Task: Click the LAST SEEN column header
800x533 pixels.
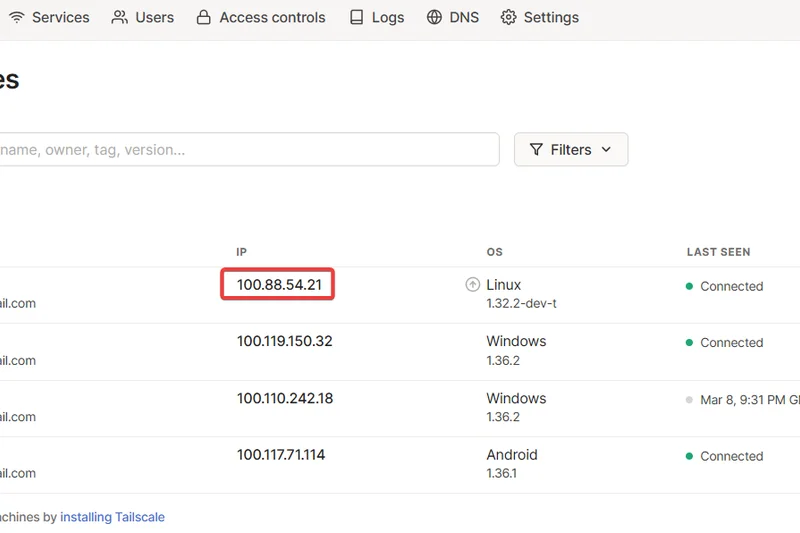Action: 718,252
